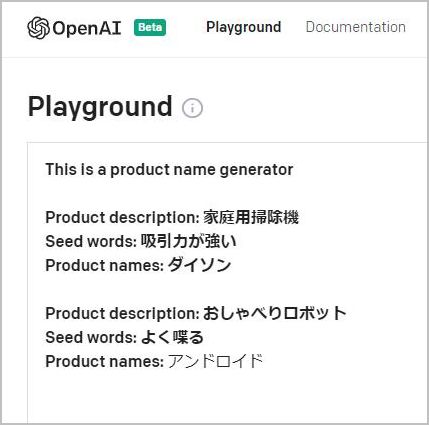The height and width of the screenshot is (425, 429).
Task: Click the info icon beside Playground heading
Action: click(192, 108)
